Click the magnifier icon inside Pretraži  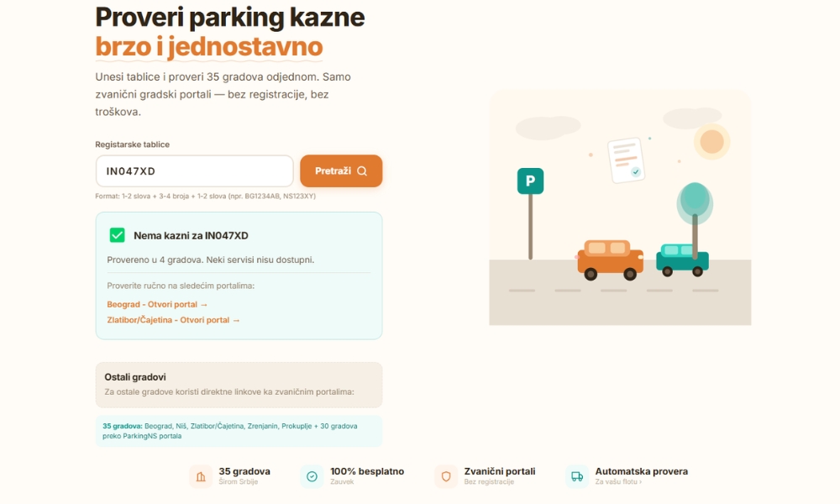coord(362,171)
